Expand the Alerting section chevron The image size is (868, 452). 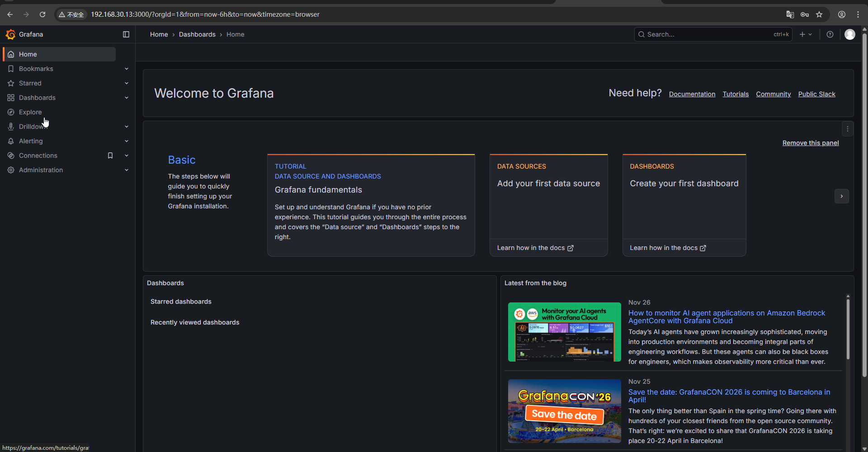[x=127, y=141]
